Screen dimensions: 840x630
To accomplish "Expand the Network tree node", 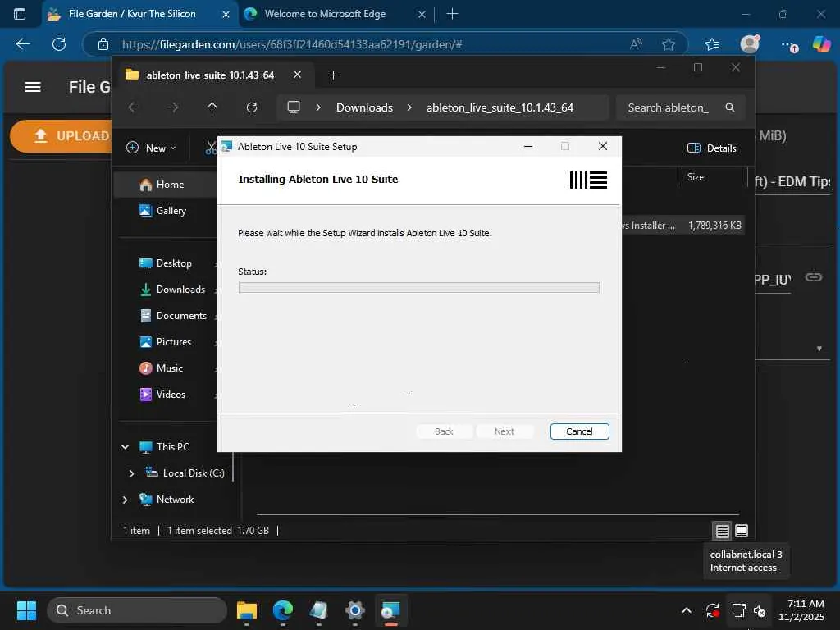I will 125,500.
